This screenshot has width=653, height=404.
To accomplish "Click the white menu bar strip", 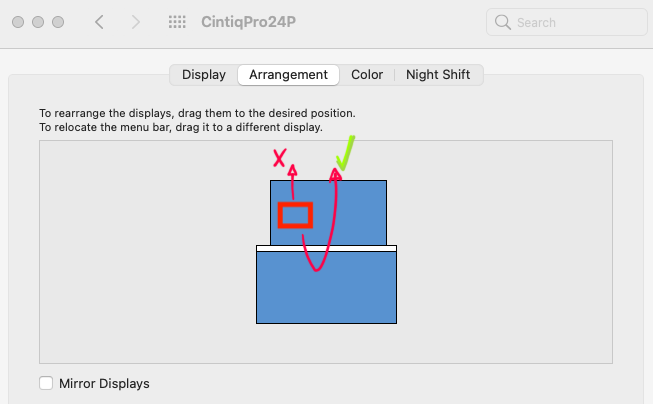I will (x=326, y=248).
